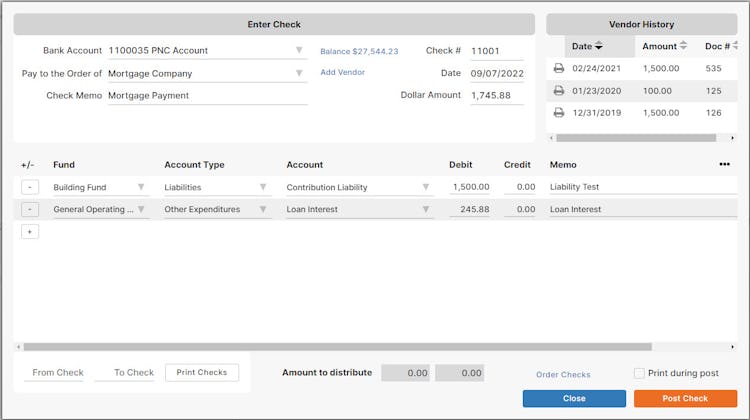Click Doc # 126 in vendor history
The height and width of the screenshot is (420, 750).
pyautogui.click(x=713, y=113)
